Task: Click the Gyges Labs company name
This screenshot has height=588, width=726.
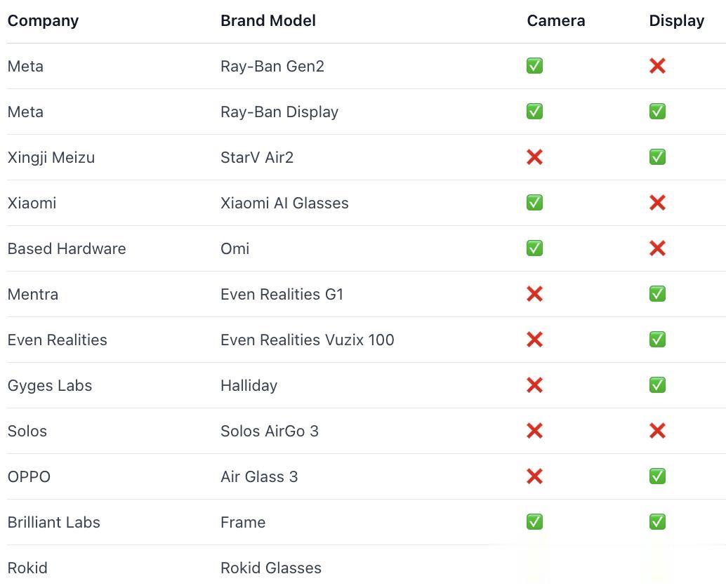Action: click(49, 385)
